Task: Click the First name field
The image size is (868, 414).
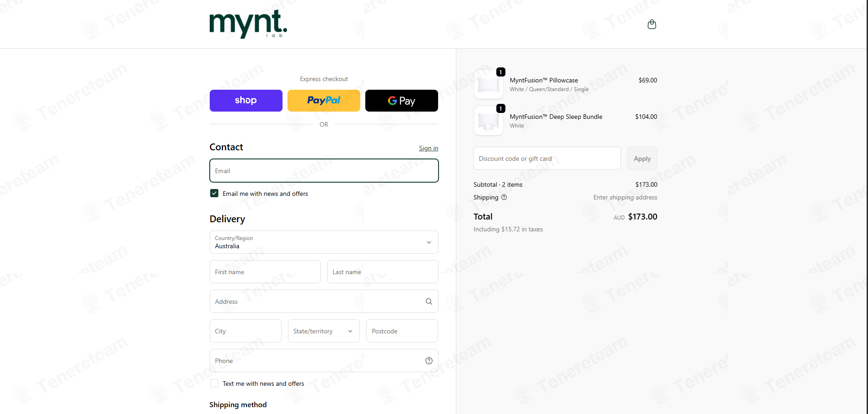Action: tap(265, 272)
